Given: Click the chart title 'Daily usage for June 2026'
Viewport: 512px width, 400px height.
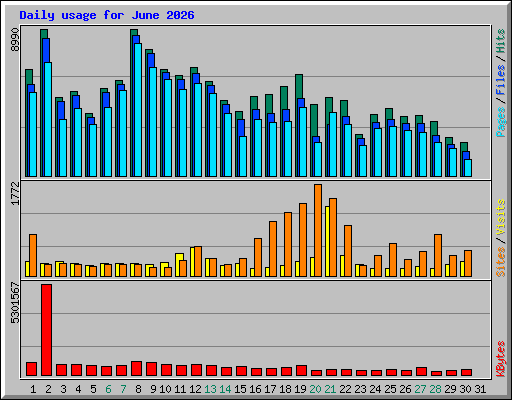Looking at the screenshot, I should click(x=107, y=15).
